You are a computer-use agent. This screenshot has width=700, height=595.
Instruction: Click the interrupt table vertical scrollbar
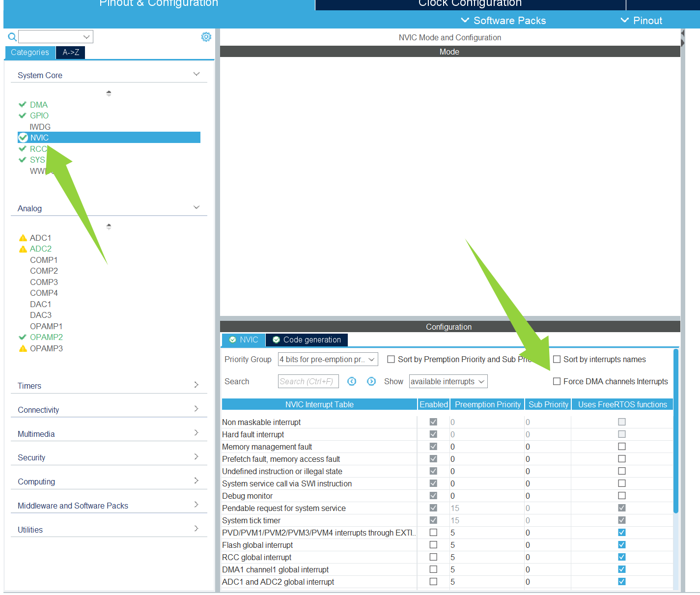tap(676, 431)
